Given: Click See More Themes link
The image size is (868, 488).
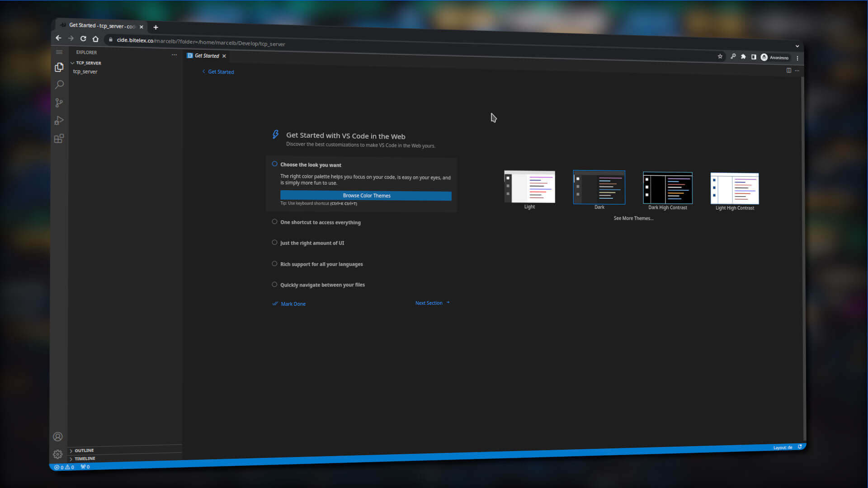Looking at the screenshot, I should 633,218.
